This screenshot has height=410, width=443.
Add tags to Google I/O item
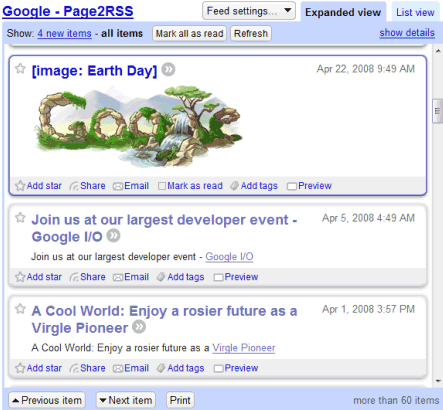(181, 277)
